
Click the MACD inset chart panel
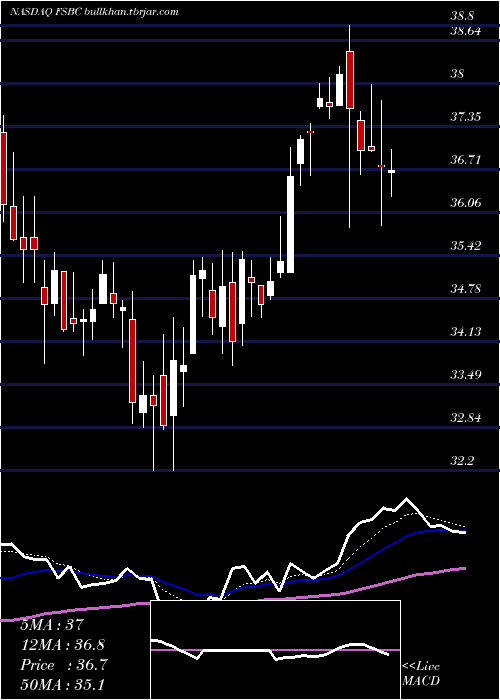click(275, 650)
